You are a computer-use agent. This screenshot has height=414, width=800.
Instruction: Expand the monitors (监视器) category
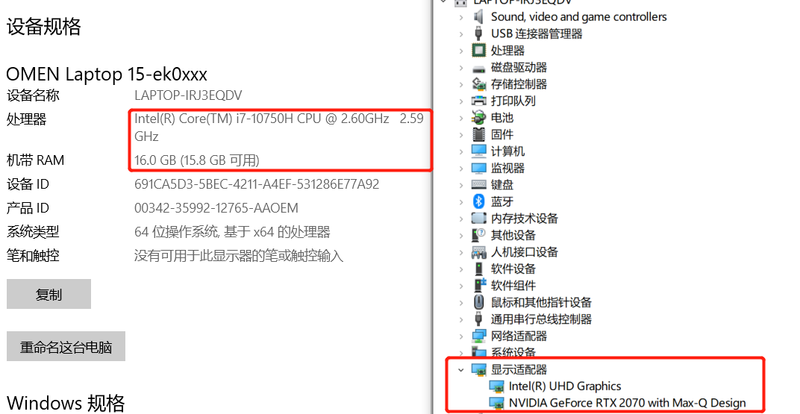461,168
